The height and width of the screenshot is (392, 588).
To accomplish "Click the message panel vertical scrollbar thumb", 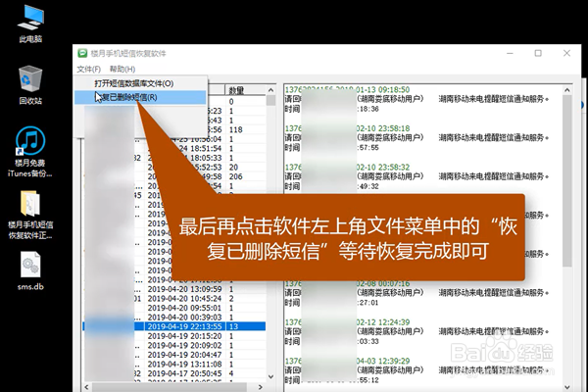I will coord(567,180).
